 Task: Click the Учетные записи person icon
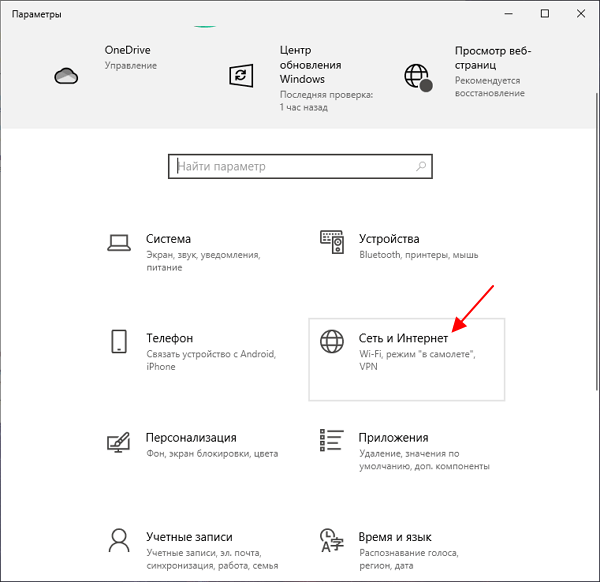click(119, 540)
